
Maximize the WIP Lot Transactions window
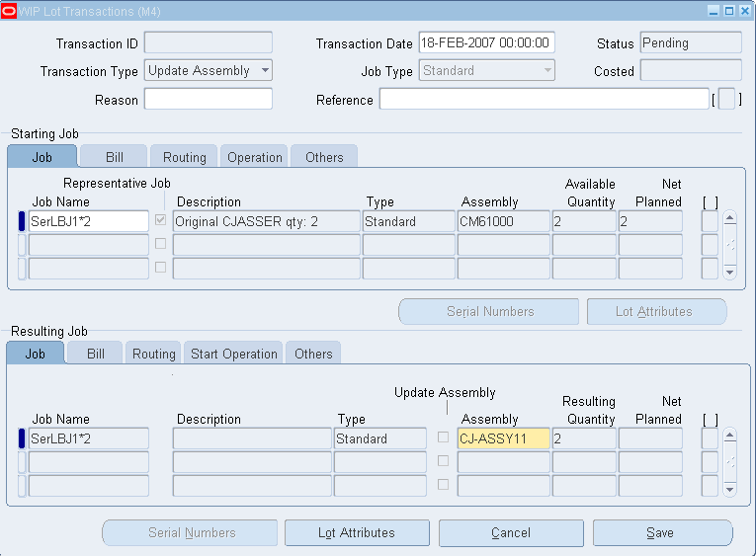pyautogui.click(x=729, y=11)
